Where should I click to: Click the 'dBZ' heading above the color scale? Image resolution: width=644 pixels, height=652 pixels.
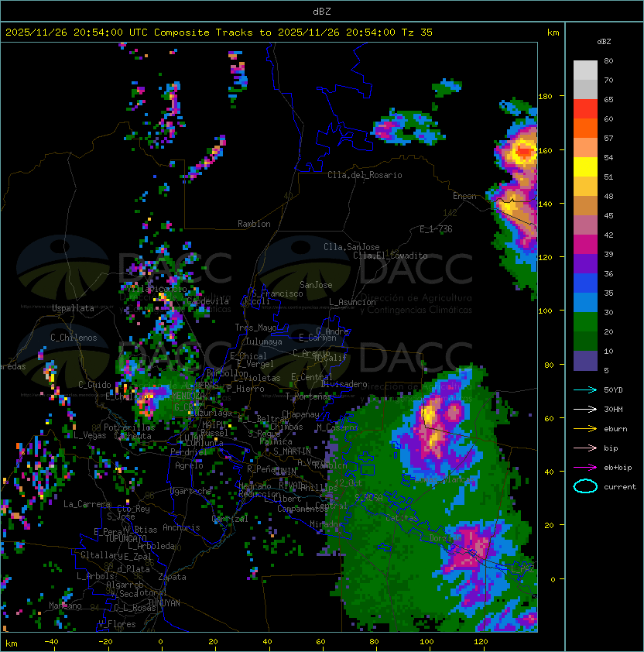coord(604,42)
